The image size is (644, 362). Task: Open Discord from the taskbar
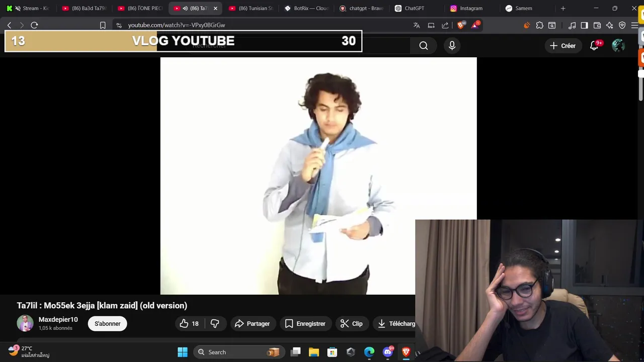click(x=388, y=352)
